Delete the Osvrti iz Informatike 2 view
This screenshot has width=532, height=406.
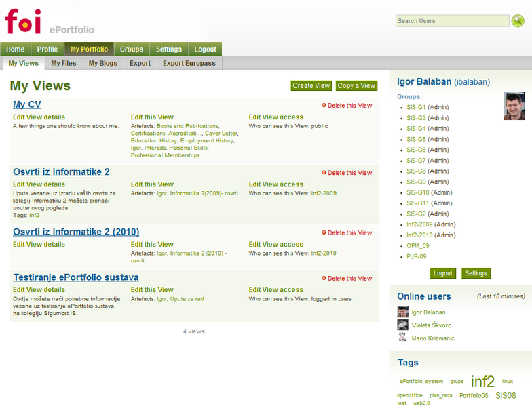point(347,172)
